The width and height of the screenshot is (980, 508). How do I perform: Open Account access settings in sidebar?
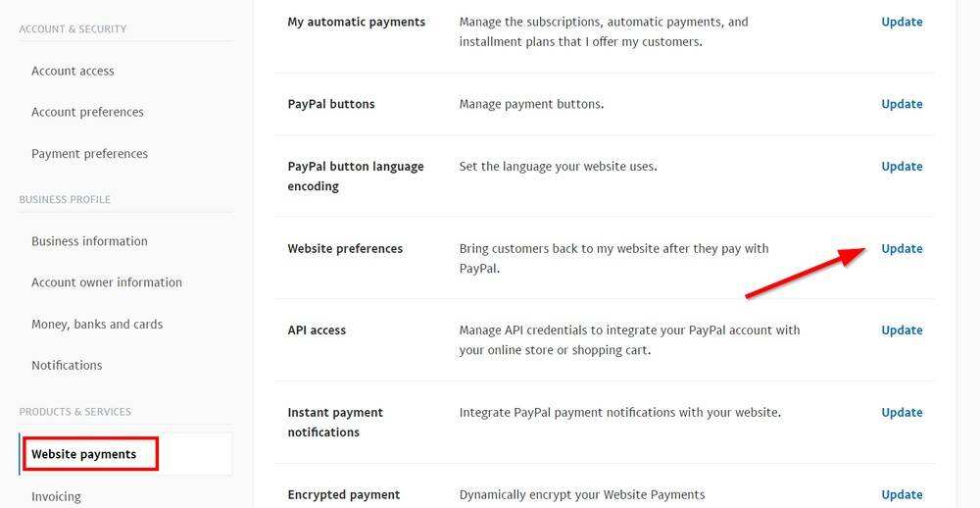(x=73, y=71)
